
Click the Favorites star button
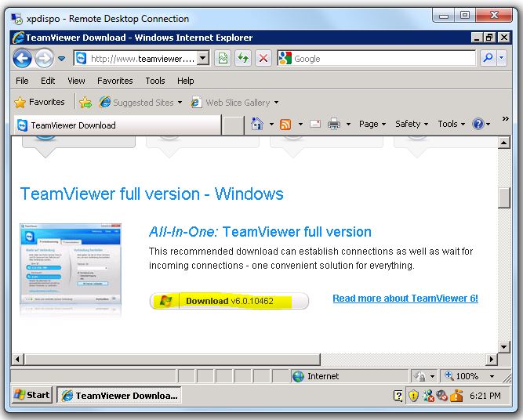pyautogui.click(x=40, y=102)
